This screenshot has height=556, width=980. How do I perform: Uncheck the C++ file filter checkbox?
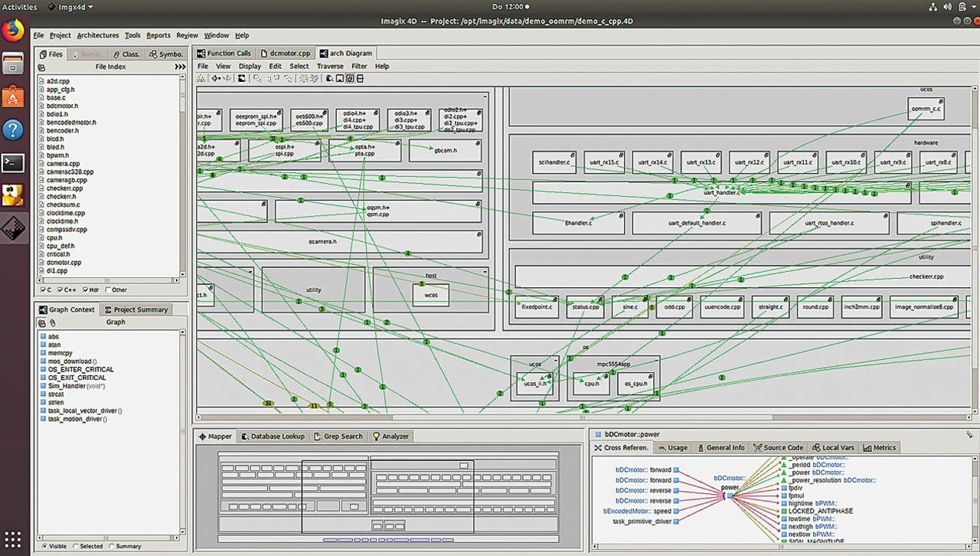coord(58,290)
